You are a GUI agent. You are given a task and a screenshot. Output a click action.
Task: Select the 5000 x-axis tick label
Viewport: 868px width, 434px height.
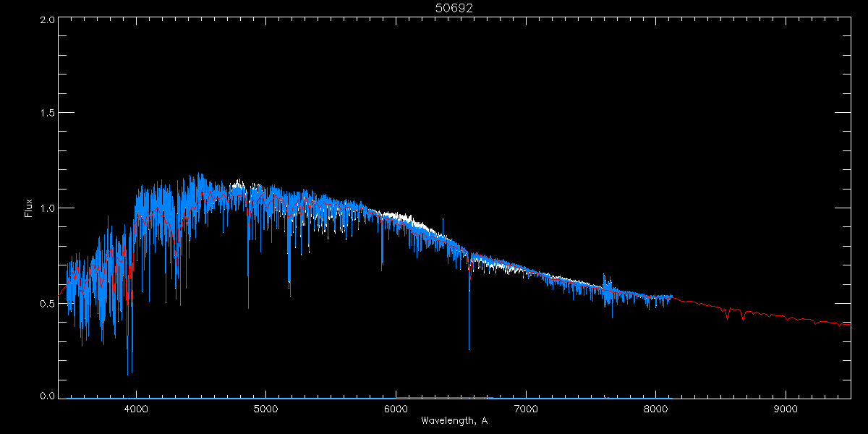(265, 408)
